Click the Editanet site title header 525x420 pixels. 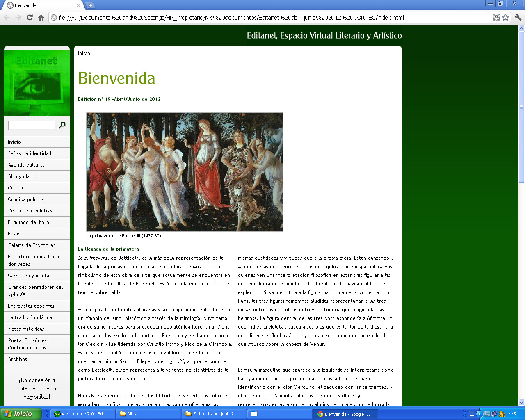pos(324,35)
